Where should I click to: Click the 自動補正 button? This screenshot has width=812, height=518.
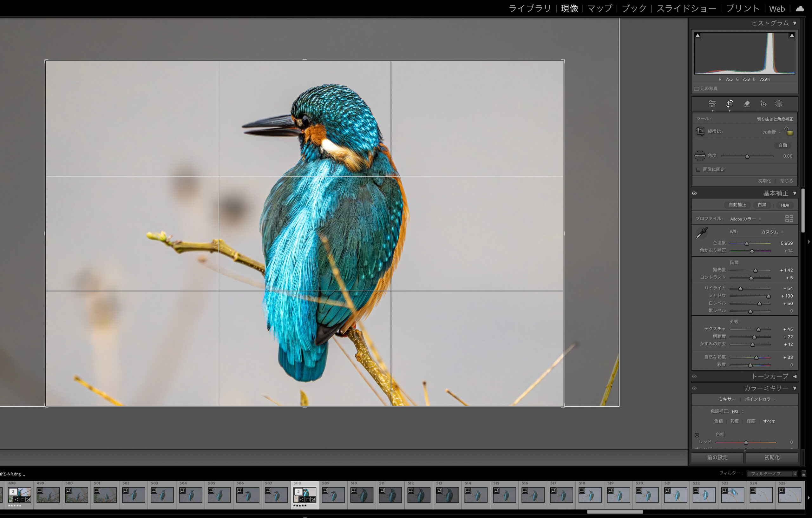(737, 205)
